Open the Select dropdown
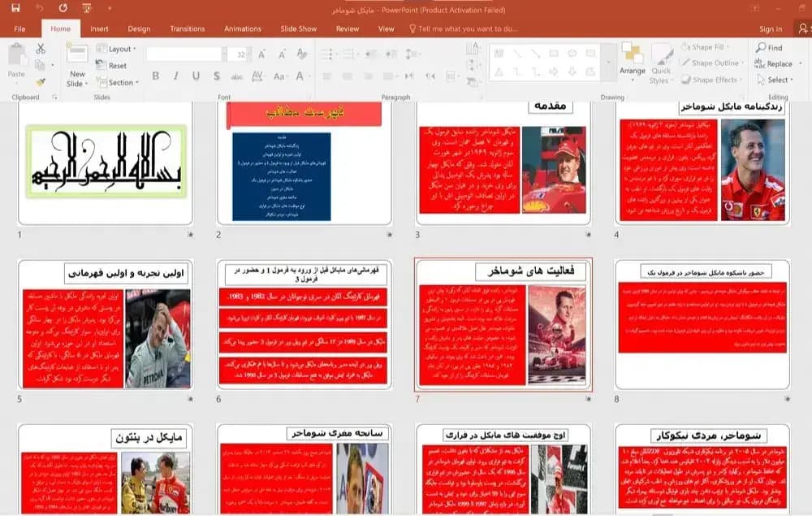This screenshot has height=516, width=812. (x=775, y=80)
